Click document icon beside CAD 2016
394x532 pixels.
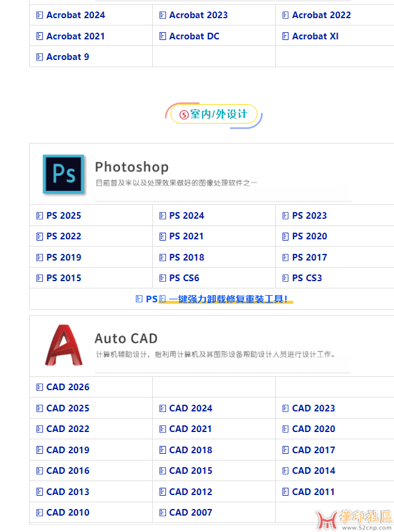tap(40, 470)
